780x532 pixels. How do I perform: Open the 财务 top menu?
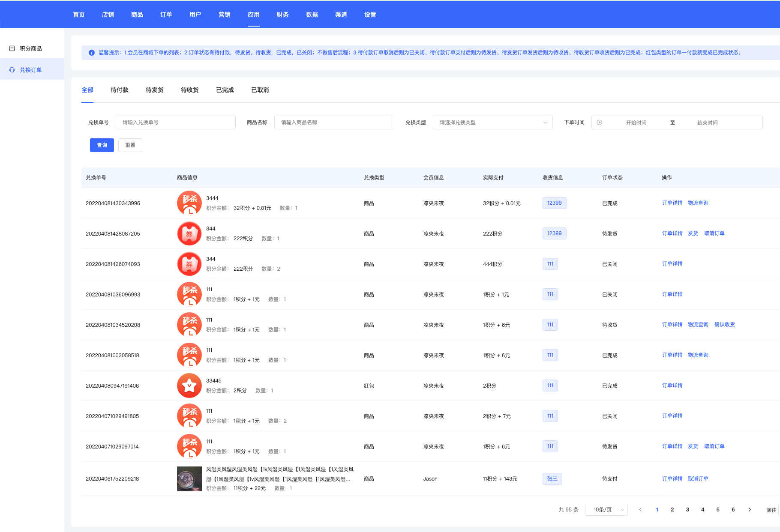point(282,15)
